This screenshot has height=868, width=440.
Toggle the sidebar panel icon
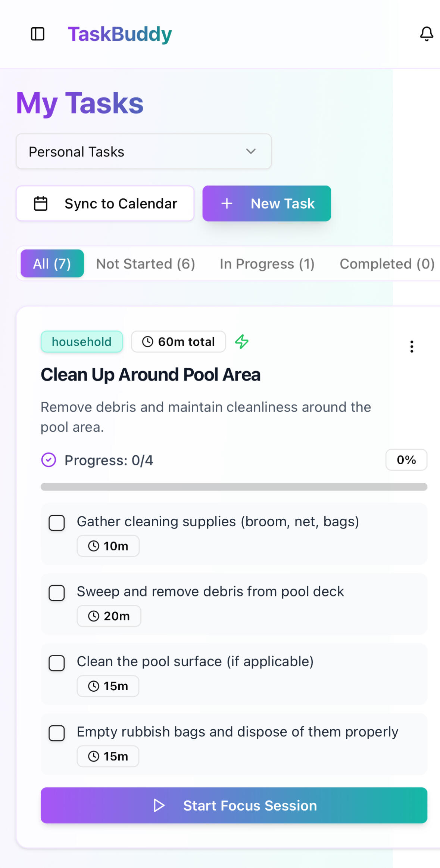click(x=38, y=34)
